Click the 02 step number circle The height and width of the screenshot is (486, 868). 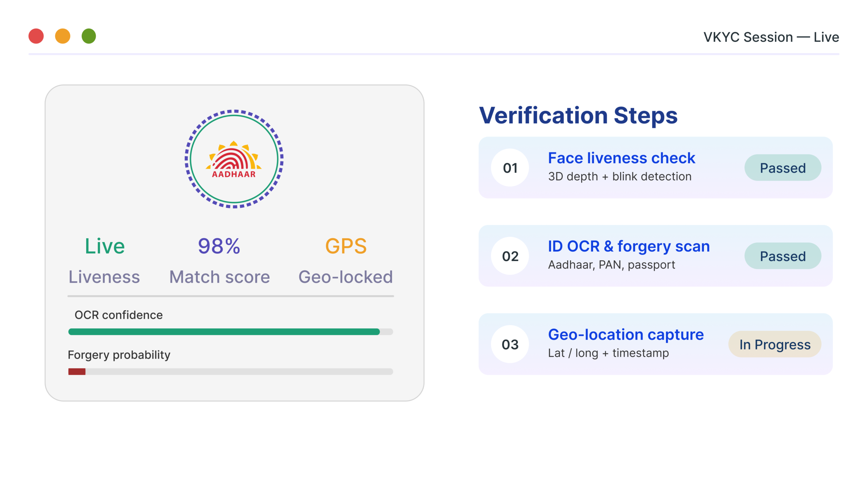pyautogui.click(x=510, y=256)
